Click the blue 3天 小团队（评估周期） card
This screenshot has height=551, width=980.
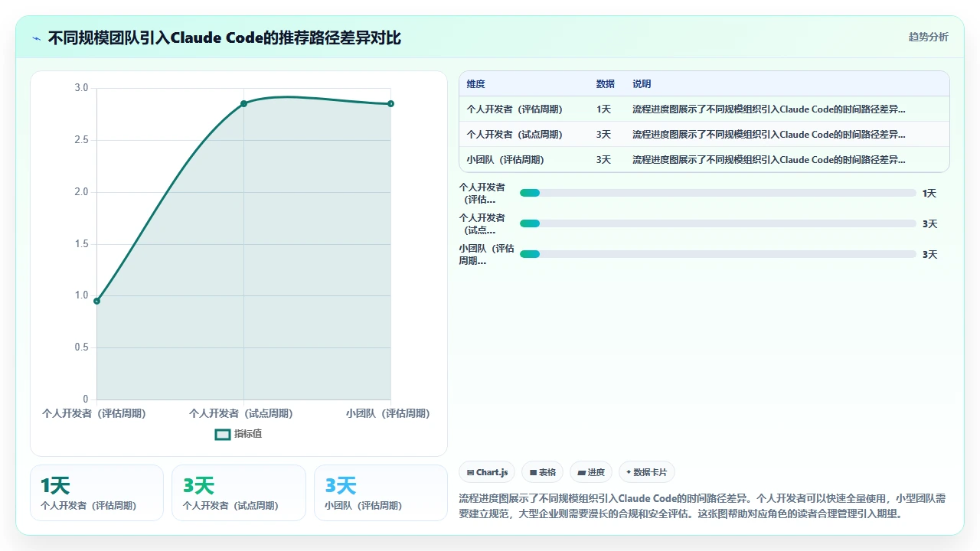(x=381, y=493)
